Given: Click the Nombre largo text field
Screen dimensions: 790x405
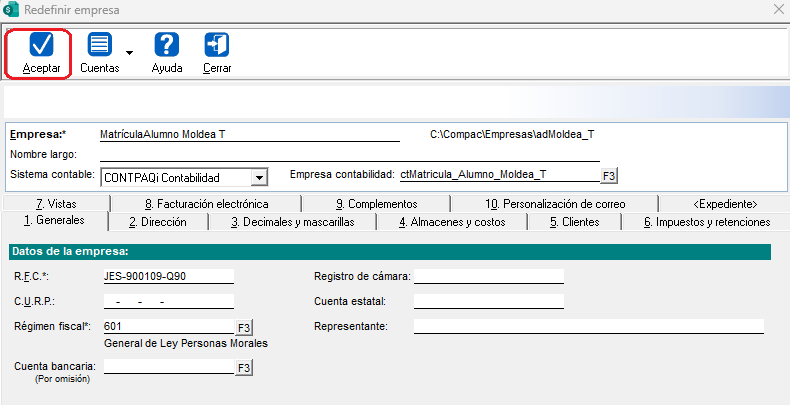Looking at the screenshot, I should tap(350, 154).
